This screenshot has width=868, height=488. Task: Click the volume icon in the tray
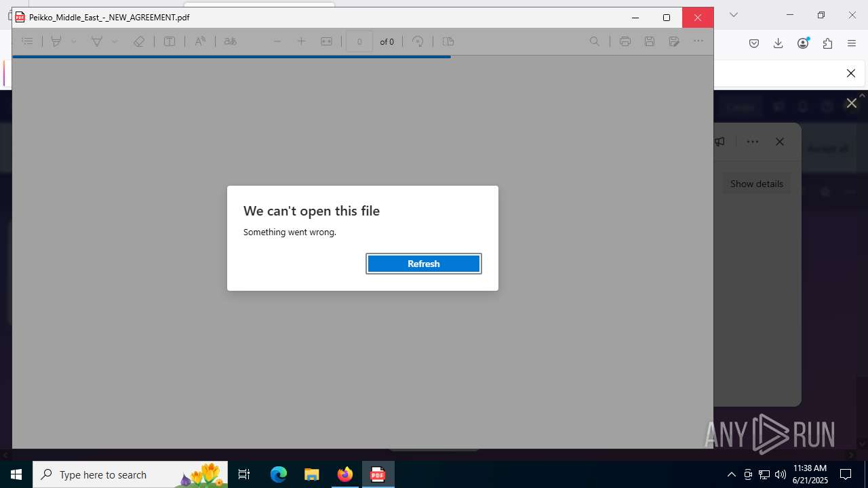point(781,474)
